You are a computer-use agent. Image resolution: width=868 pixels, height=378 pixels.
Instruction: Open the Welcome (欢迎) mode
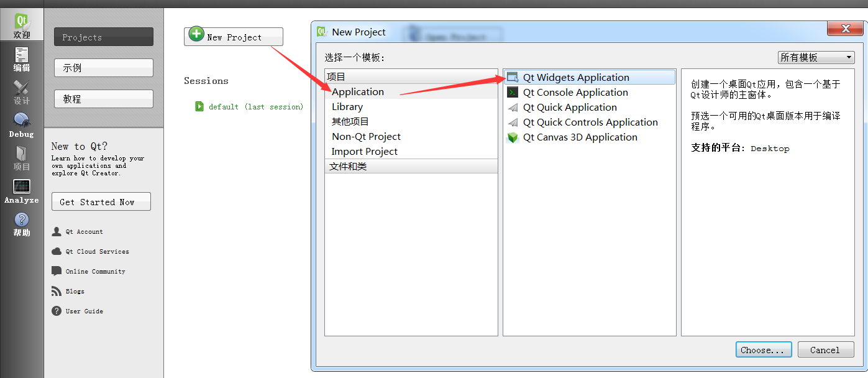pyautogui.click(x=22, y=25)
